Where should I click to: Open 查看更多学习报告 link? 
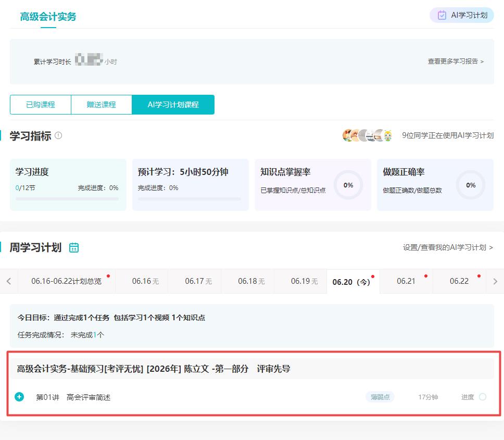(x=456, y=61)
